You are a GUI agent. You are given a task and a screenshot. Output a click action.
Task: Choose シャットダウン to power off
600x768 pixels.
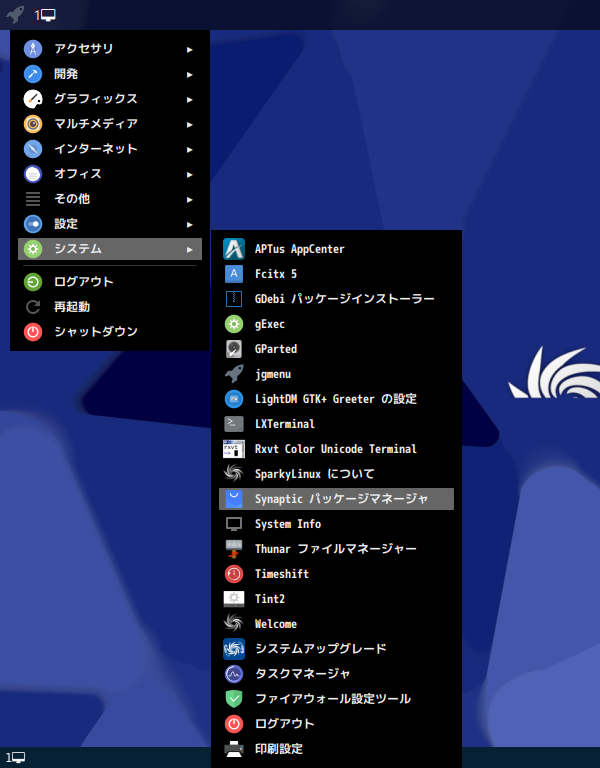(x=110, y=332)
